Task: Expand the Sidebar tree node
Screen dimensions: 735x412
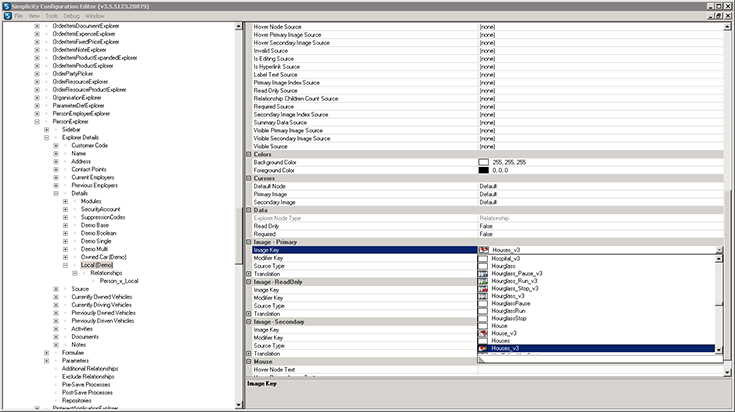Action: coord(46,129)
